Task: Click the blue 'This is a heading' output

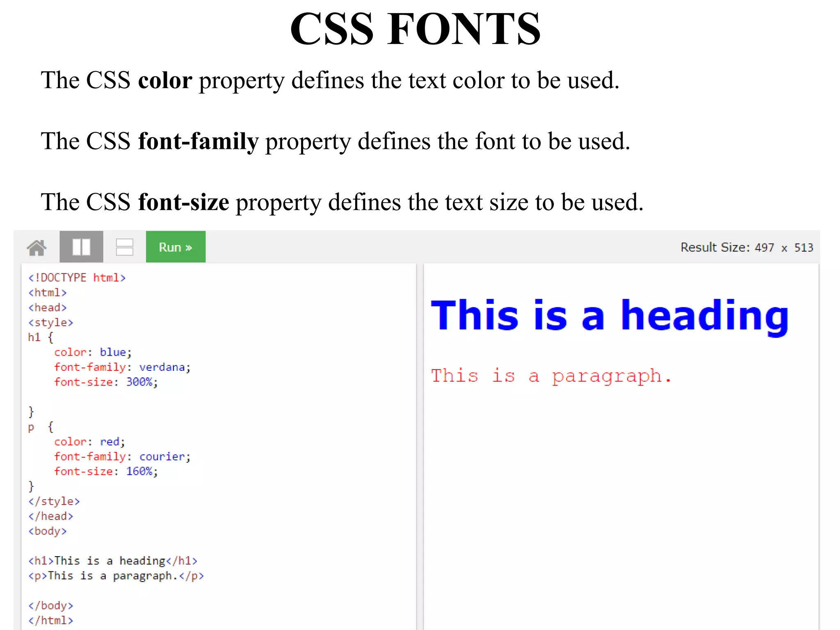Action: [x=609, y=315]
